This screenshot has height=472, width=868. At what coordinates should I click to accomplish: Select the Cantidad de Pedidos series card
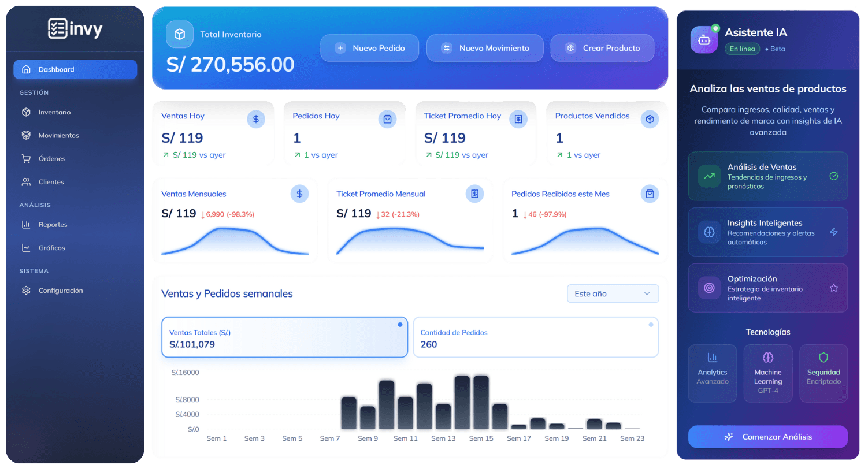(x=536, y=337)
